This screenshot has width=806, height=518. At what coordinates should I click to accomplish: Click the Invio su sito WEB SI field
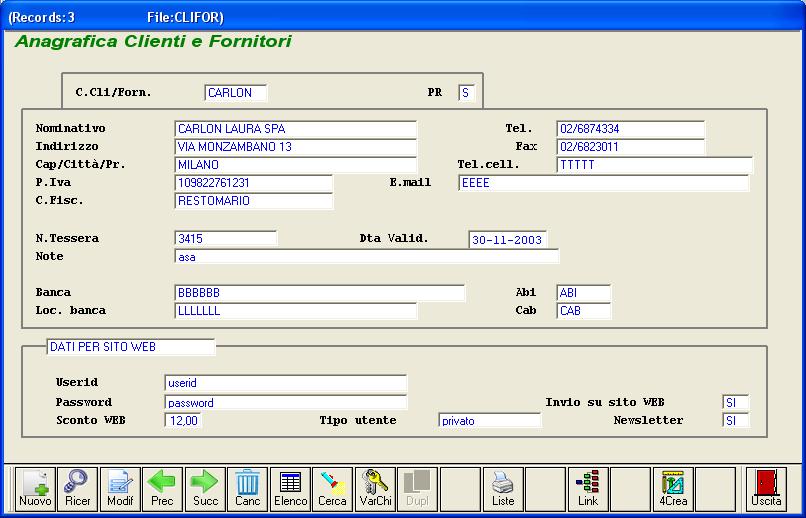(736, 403)
